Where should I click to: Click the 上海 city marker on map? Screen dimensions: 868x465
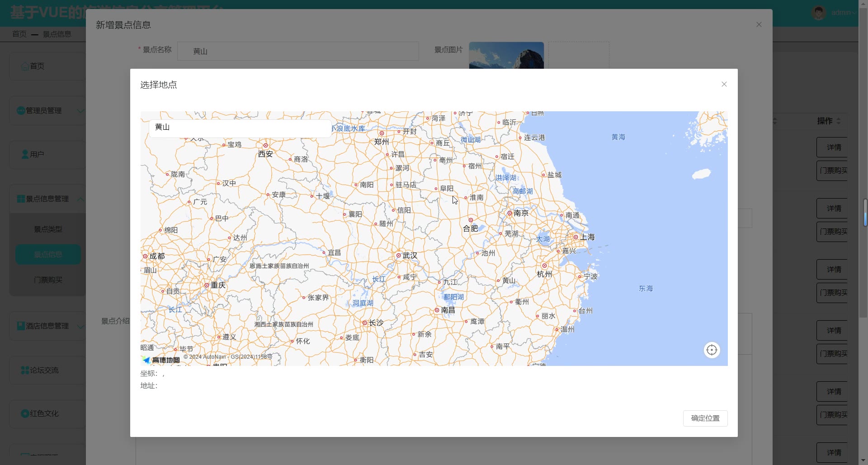[576, 237]
